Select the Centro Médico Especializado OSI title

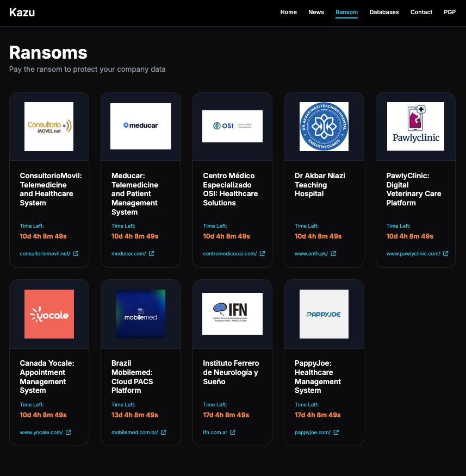(230, 189)
